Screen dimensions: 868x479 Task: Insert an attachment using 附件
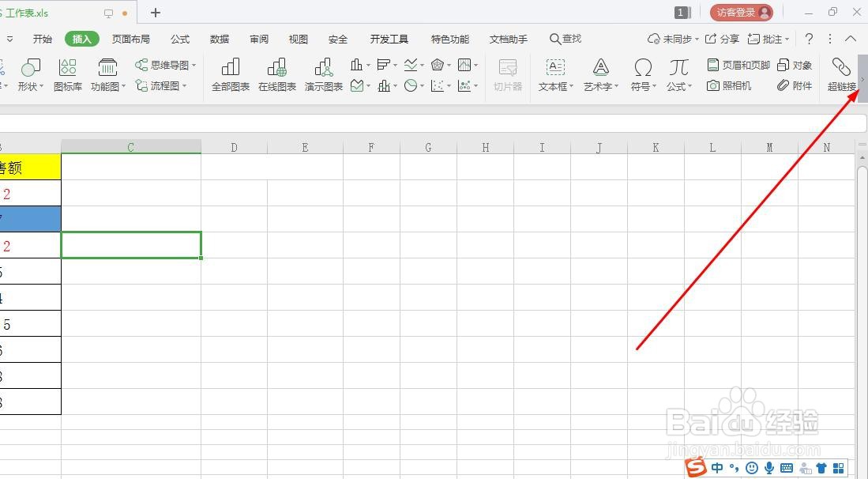pos(795,85)
